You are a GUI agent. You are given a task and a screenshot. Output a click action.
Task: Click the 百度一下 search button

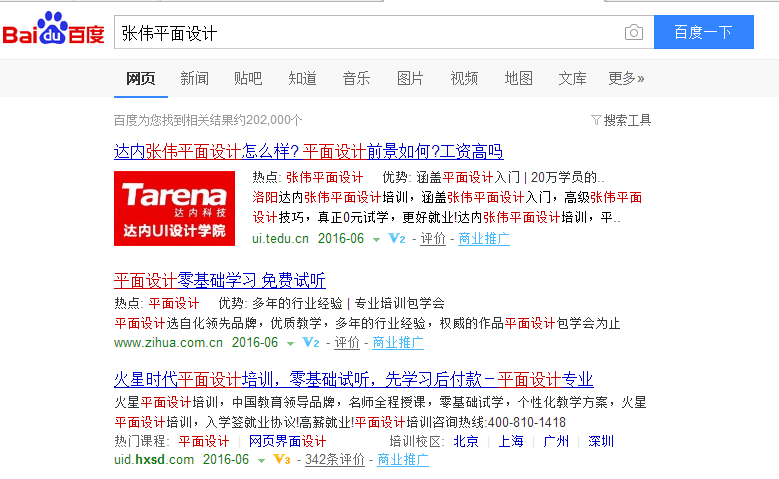pyautogui.click(x=703, y=32)
